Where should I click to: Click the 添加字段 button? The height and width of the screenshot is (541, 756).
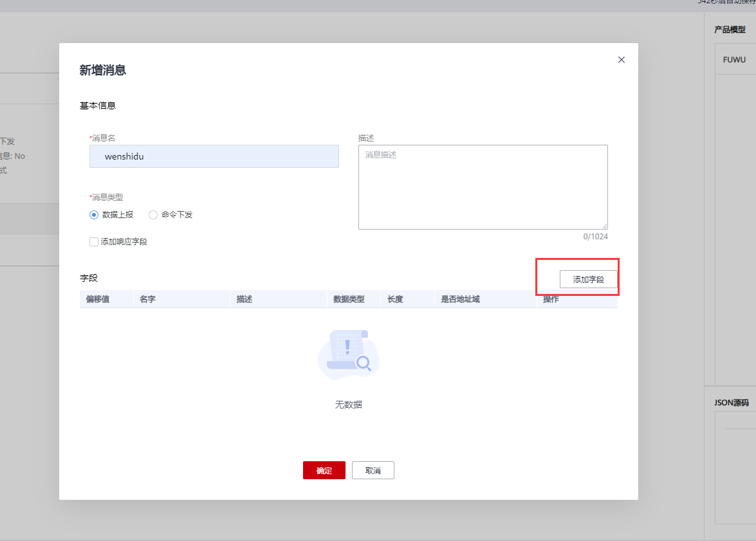(x=588, y=279)
